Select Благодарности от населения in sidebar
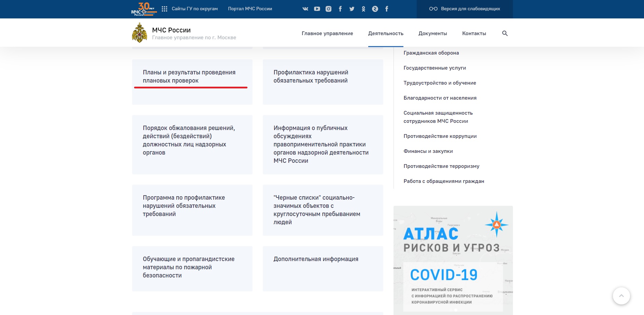Screen dimensions: 644x315 point(440,98)
